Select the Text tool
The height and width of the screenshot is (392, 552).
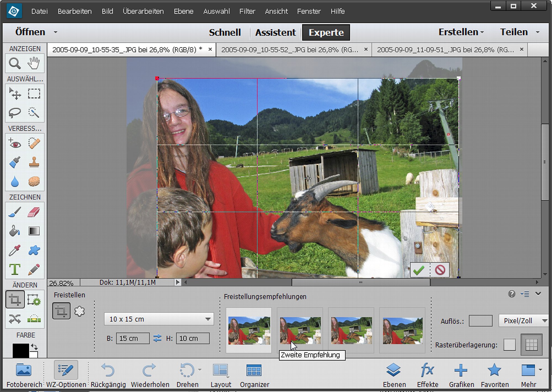[15, 269]
